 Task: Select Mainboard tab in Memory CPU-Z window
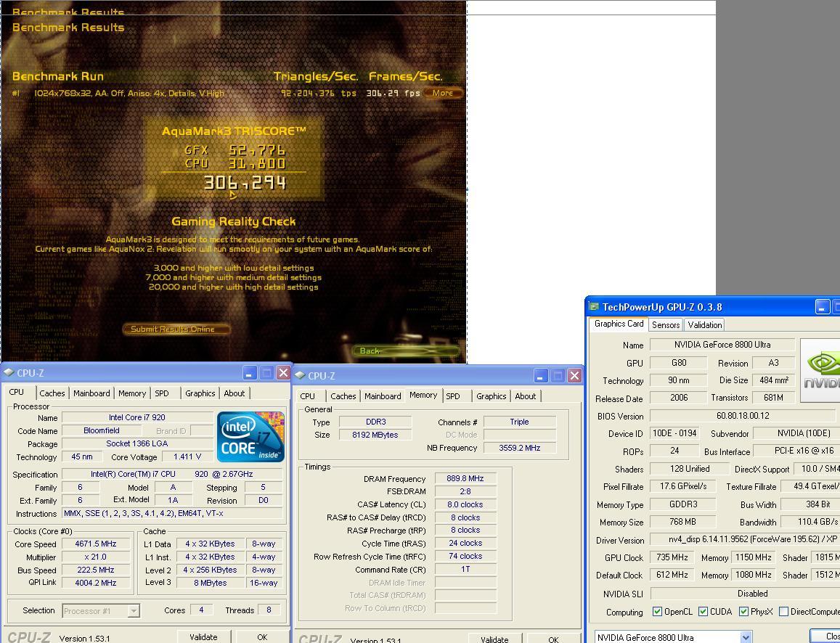pos(383,396)
